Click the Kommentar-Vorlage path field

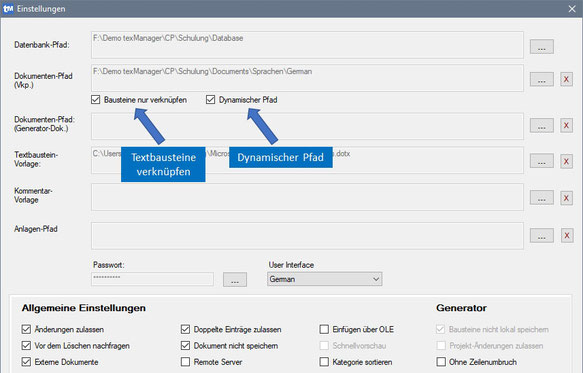coord(307,197)
